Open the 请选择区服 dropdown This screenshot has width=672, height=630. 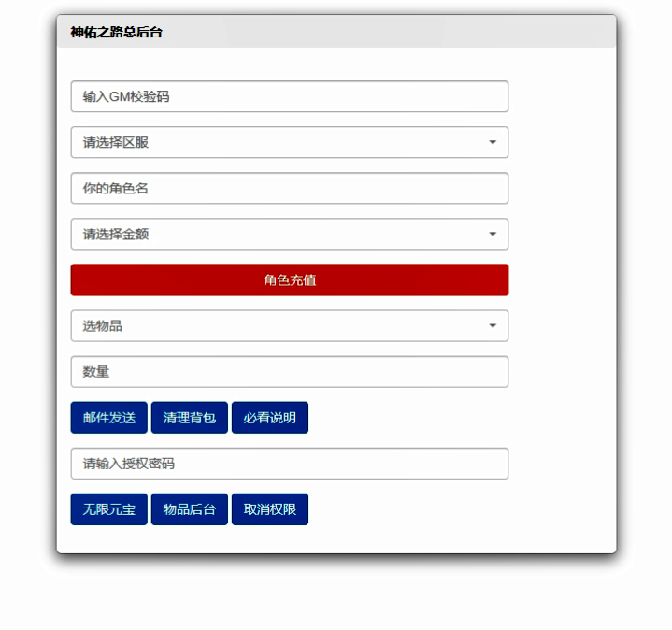point(290,142)
